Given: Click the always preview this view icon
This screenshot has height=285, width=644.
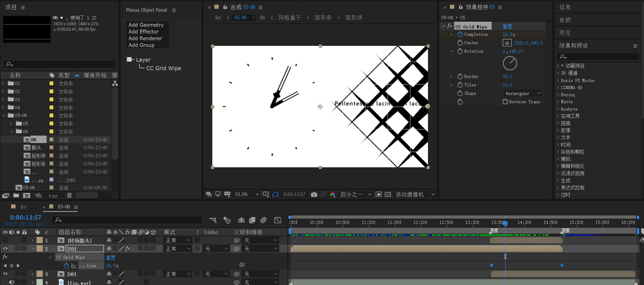Looking at the screenshot, I should coord(209,194).
